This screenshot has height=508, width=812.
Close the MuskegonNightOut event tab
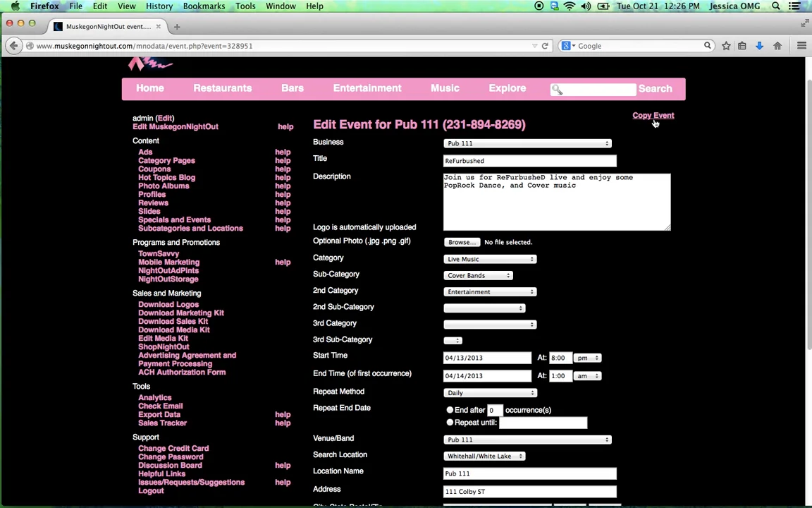point(159,26)
